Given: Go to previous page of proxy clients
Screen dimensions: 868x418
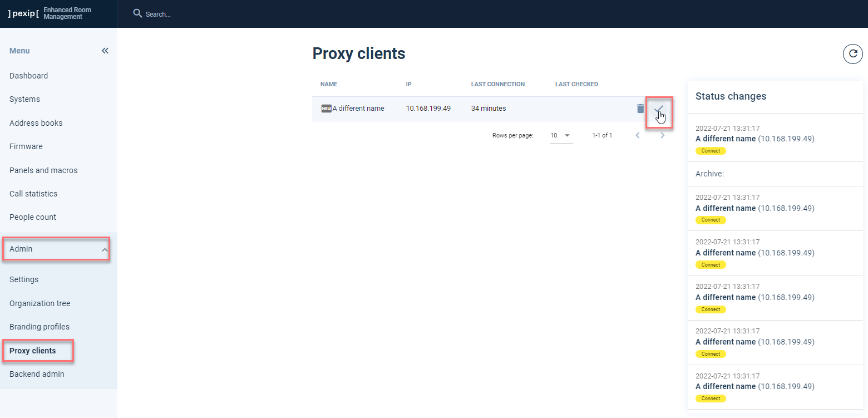Looking at the screenshot, I should (638, 135).
